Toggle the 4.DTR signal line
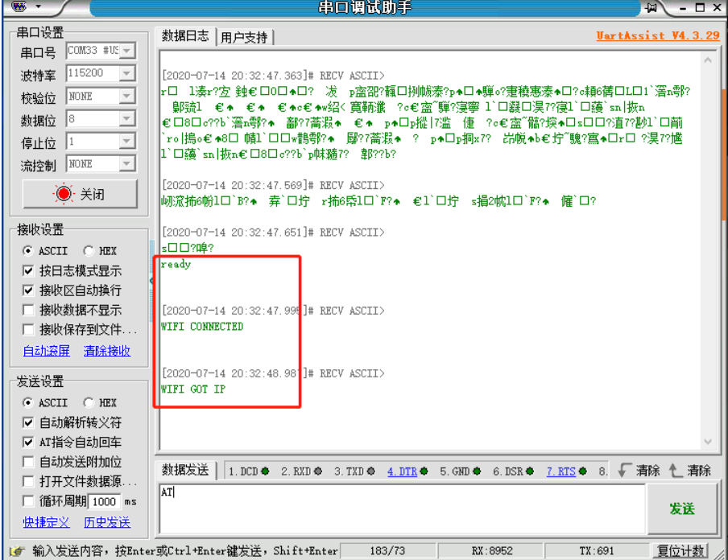The image size is (728, 560). (x=402, y=471)
